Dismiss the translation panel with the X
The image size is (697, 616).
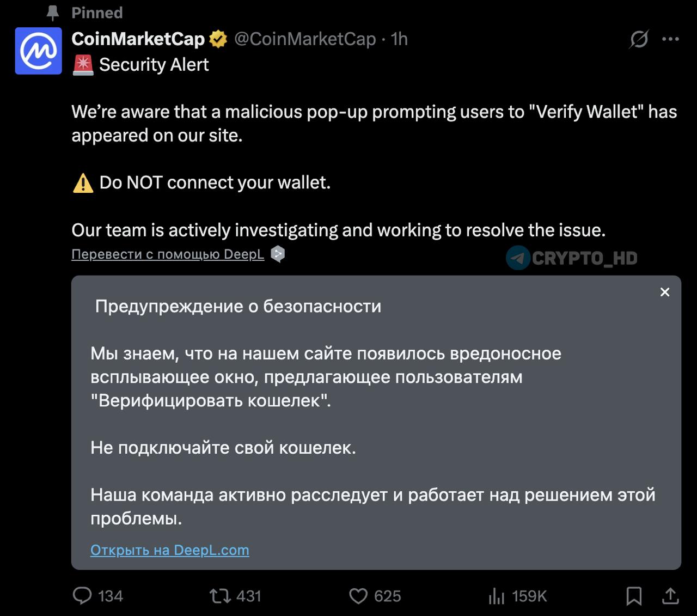[664, 292]
